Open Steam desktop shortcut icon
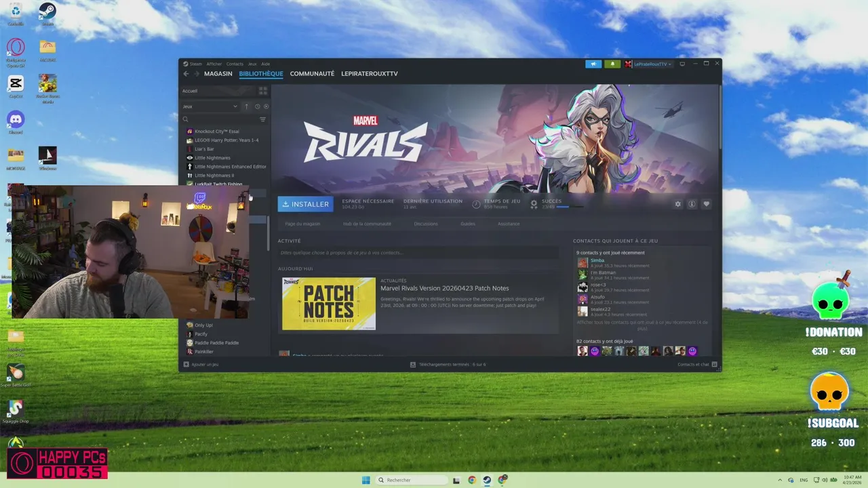The width and height of the screenshot is (868, 488). [x=47, y=14]
